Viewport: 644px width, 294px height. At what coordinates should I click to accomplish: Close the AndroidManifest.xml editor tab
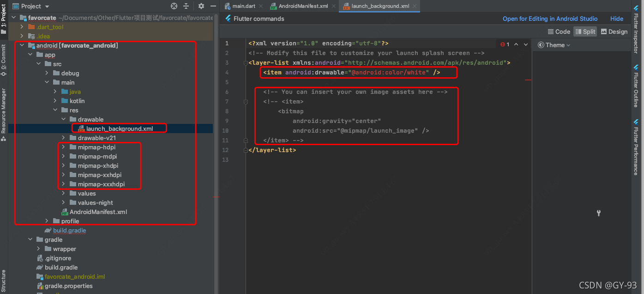point(334,6)
